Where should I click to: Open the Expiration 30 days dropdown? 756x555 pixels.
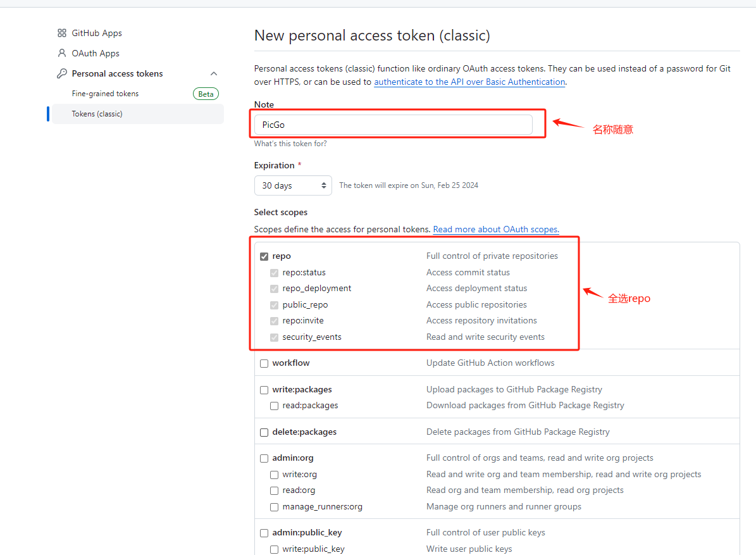coord(293,185)
